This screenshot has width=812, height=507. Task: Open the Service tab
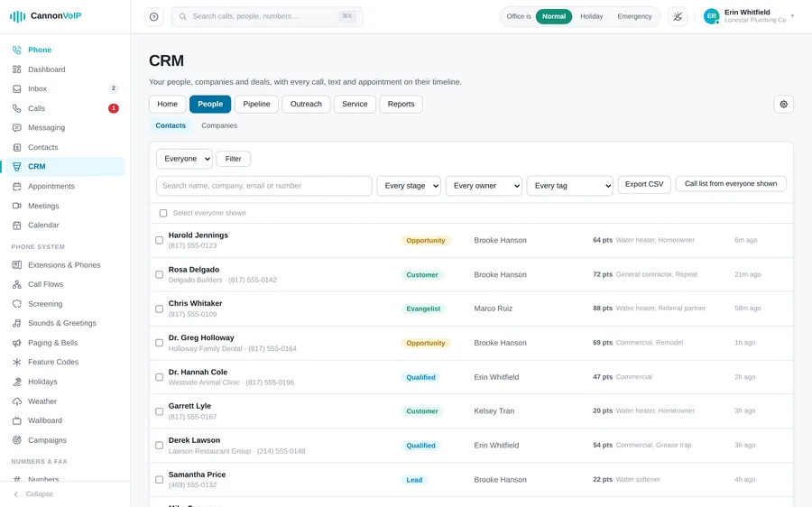coord(355,104)
